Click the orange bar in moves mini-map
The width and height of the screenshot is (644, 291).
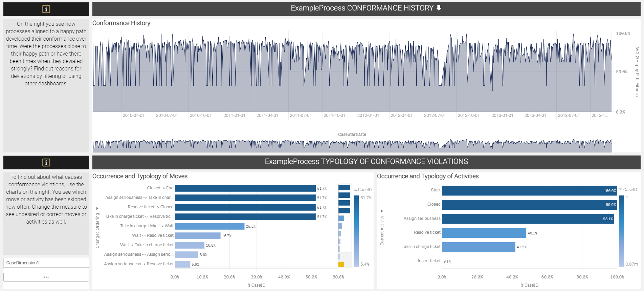click(341, 264)
